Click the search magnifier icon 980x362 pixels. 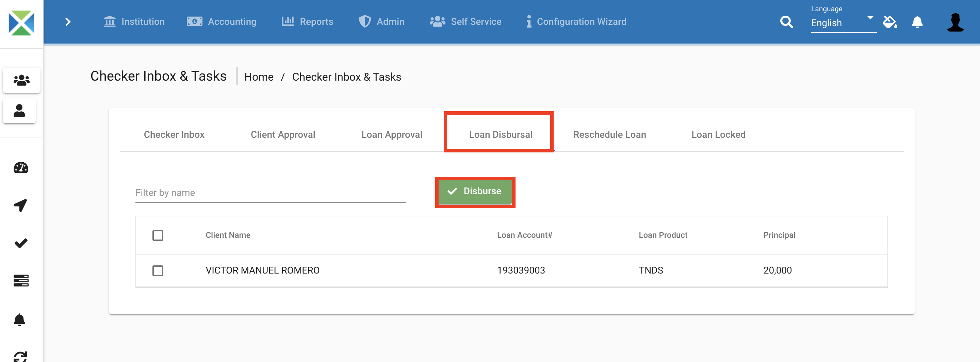click(x=786, y=22)
